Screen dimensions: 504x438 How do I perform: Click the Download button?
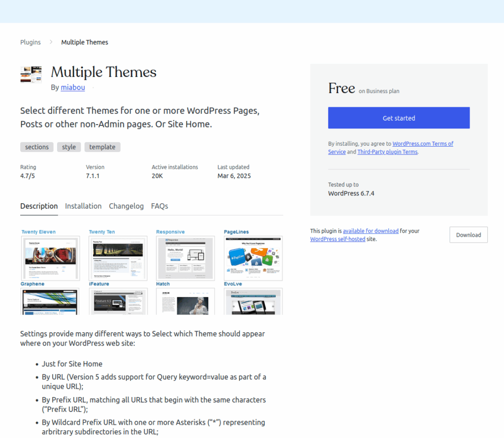(468, 235)
